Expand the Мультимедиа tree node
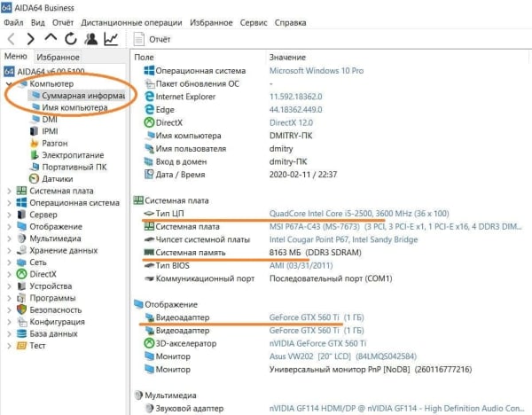Image resolution: width=532 pixels, height=415 pixels. click(x=9, y=239)
